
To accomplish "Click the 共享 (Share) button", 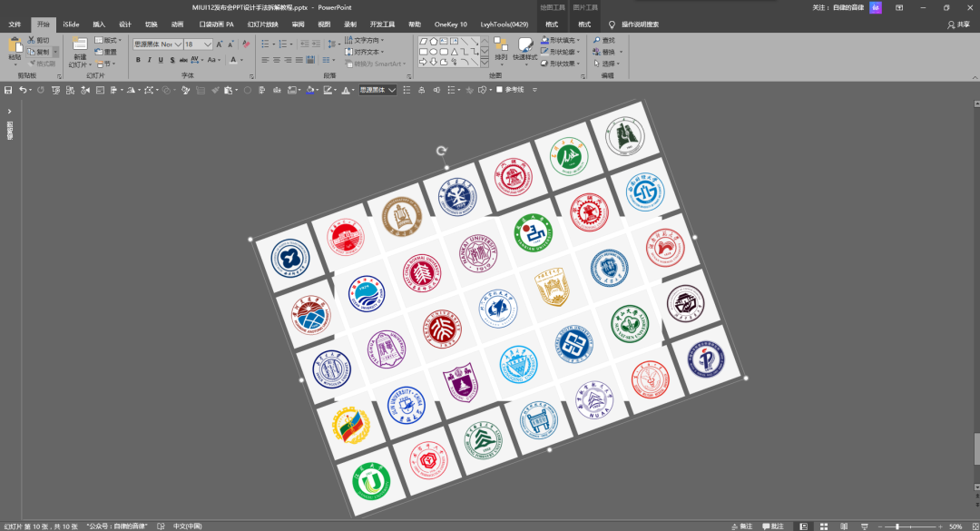I will pyautogui.click(x=957, y=25).
